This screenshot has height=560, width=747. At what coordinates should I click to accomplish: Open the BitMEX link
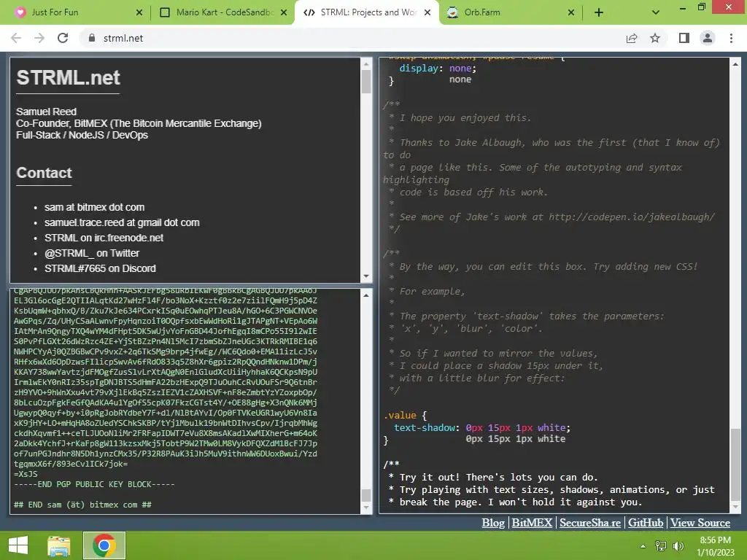[532, 522]
